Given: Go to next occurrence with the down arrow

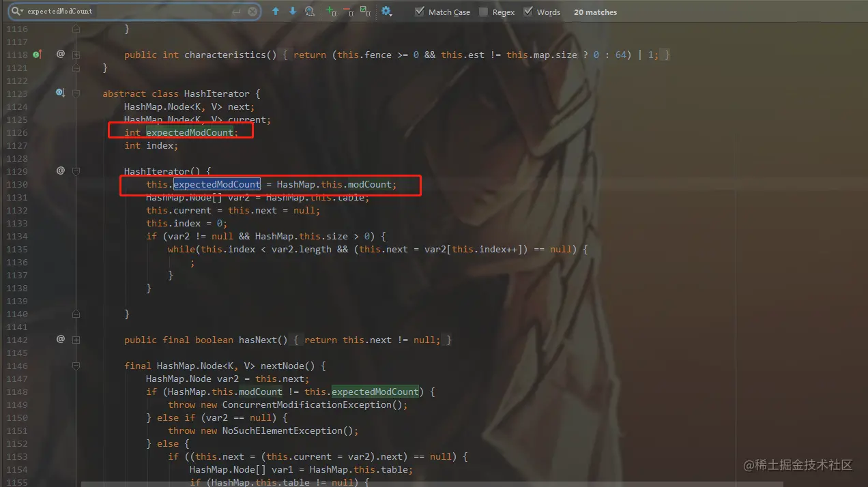Looking at the screenshot, I should (292, 12).
